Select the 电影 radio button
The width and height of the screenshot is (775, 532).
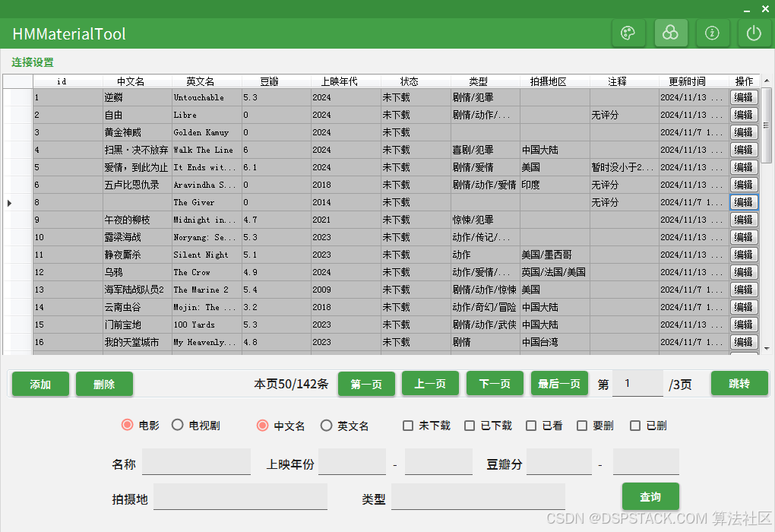127,425
